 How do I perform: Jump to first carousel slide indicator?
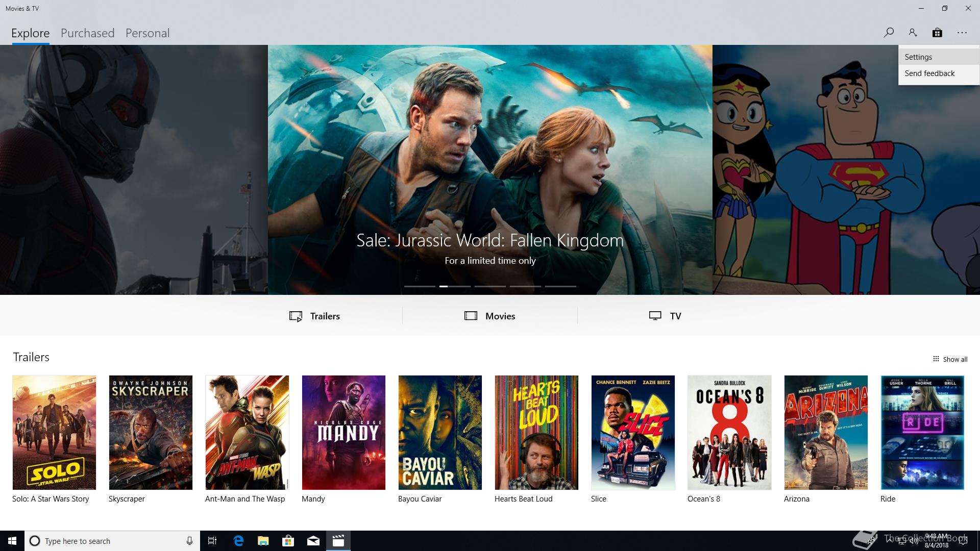point(420,286)
